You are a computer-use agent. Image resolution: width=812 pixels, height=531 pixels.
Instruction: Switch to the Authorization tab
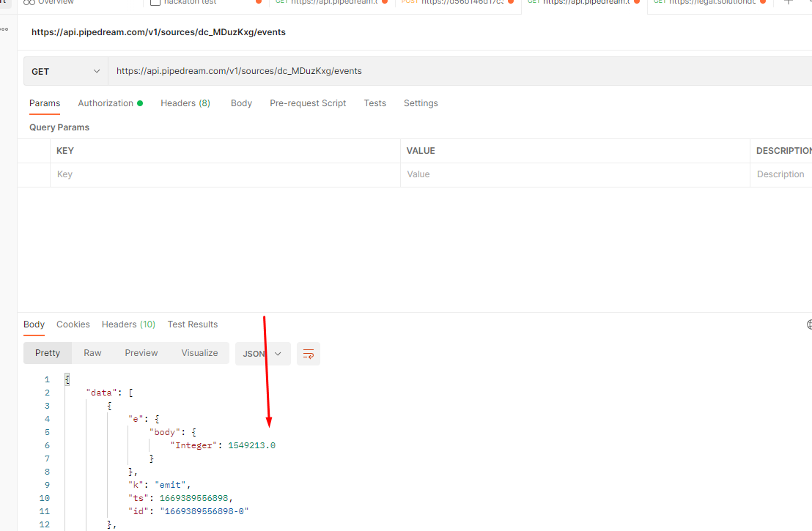coord(111,103)
